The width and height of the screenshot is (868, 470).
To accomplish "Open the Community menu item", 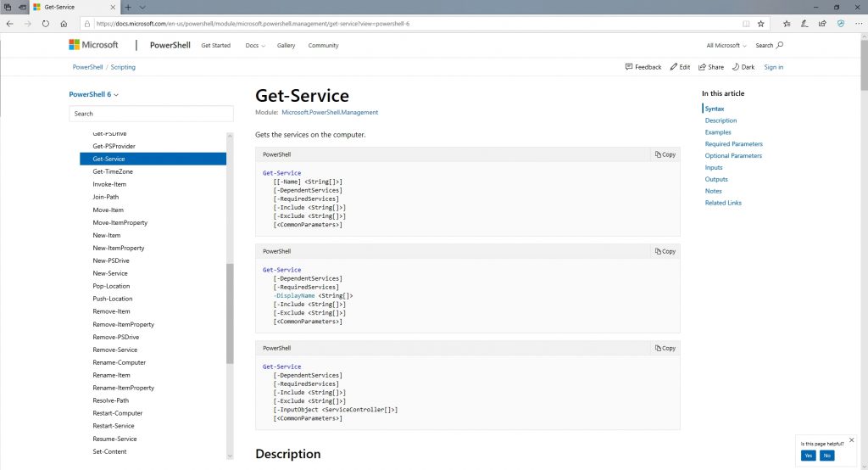I will (x=323, y=46).
